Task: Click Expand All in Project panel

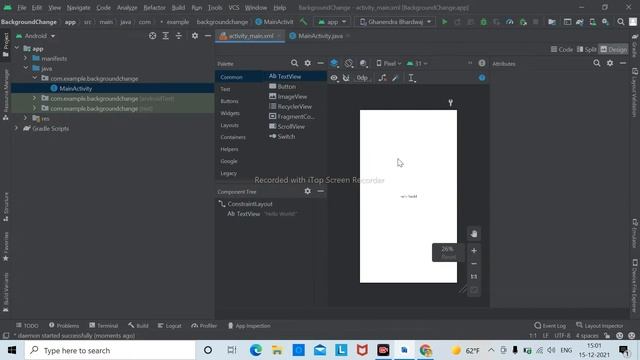Action: click(166, 36)
